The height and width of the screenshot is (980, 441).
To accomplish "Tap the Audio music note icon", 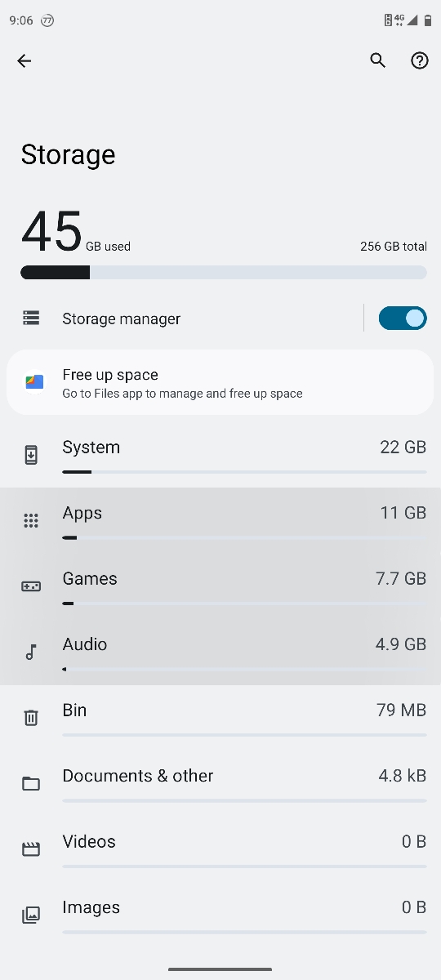I will 31,652.
